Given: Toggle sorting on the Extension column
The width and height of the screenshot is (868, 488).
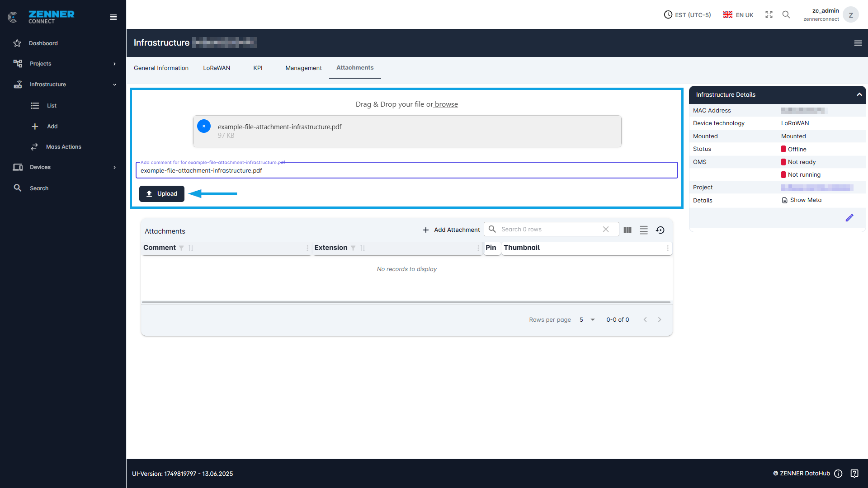Looking at the screenshot, I should [x=363, y=248].
